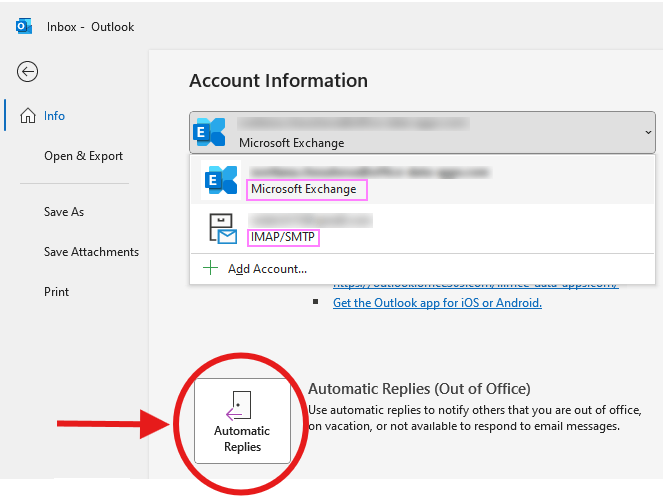Viewport: 663px width, 497px height.
Task: Click the home icon beside Info
Action: click(x=27, y=116)
